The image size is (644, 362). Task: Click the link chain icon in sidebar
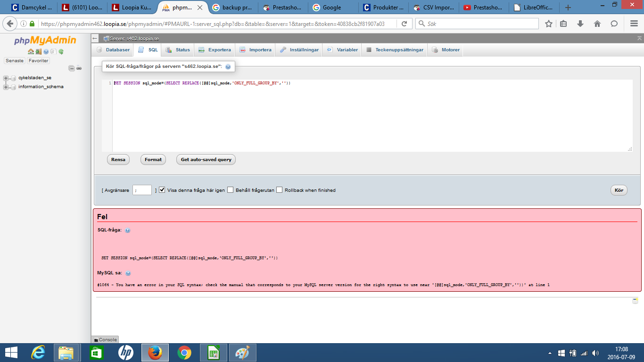tap(79, 68)
